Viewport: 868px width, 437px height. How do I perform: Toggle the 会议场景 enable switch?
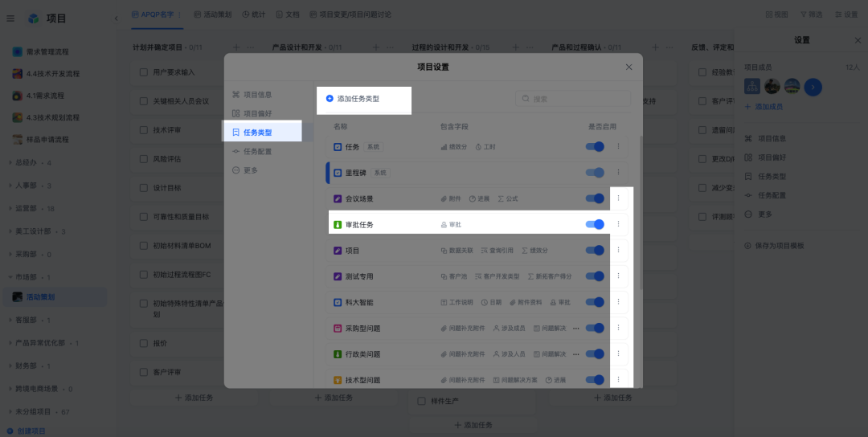point(595,198)
